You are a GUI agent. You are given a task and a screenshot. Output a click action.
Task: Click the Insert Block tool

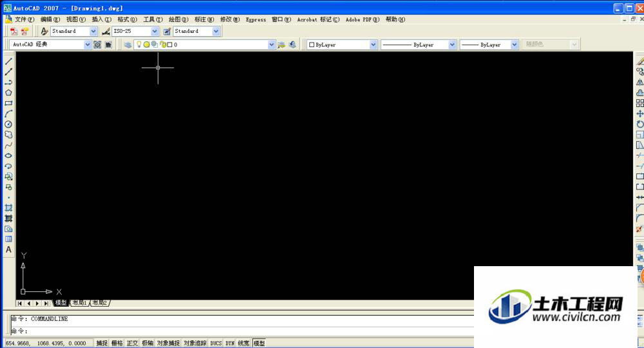click(x=8, y=177)
